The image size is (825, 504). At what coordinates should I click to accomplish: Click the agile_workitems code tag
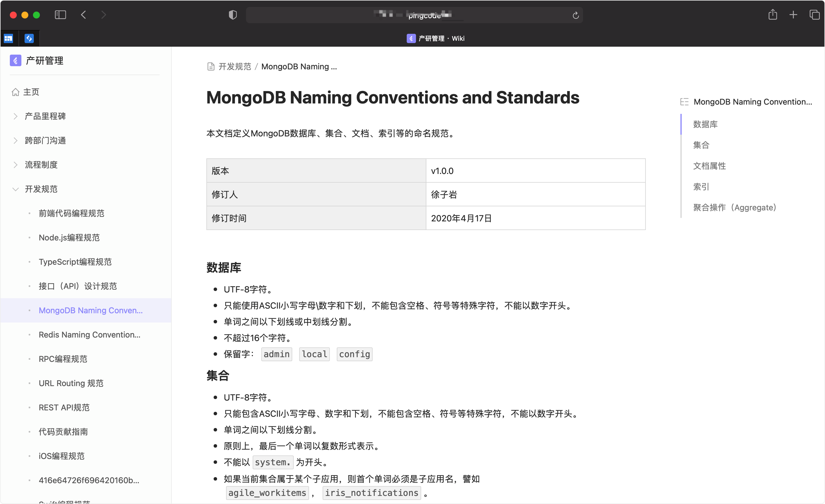tap(267, 493)
